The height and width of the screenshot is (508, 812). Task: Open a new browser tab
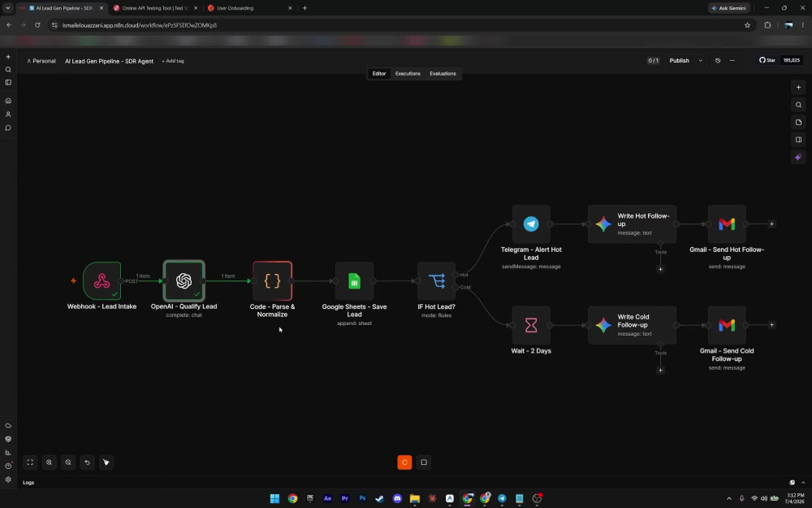pyautogui.click(x=304, y=8)
